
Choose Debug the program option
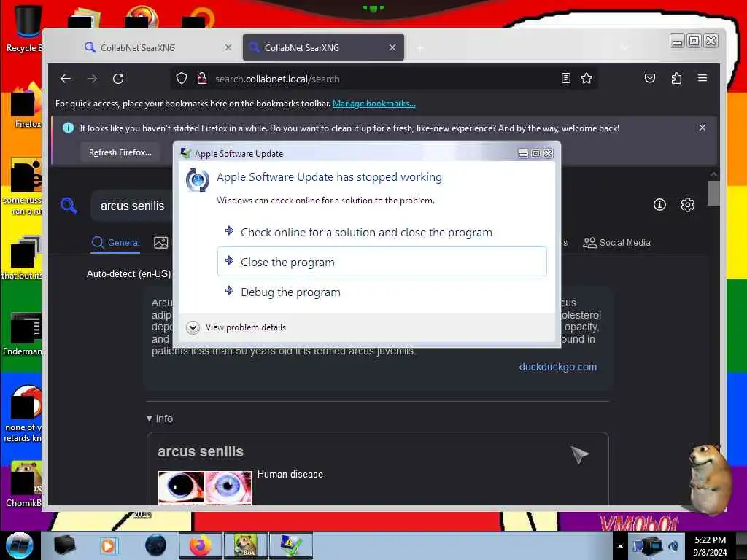coord(382,292)
